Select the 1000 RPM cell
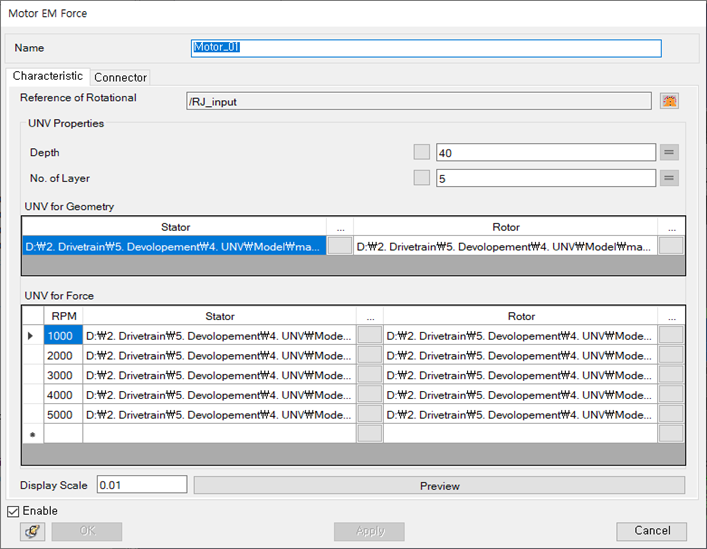The image size is (707, 549). (x=63, y=335)
